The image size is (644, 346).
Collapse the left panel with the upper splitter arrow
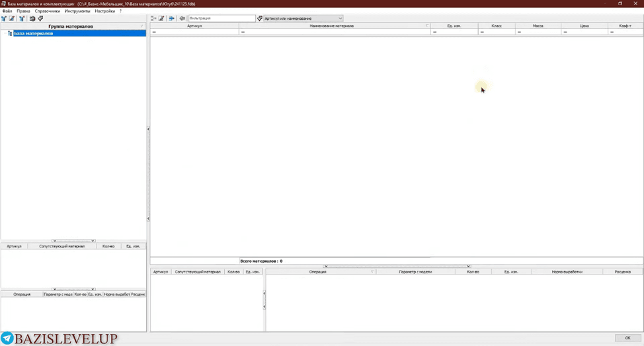pyautogui.click(x=148, y=129)
